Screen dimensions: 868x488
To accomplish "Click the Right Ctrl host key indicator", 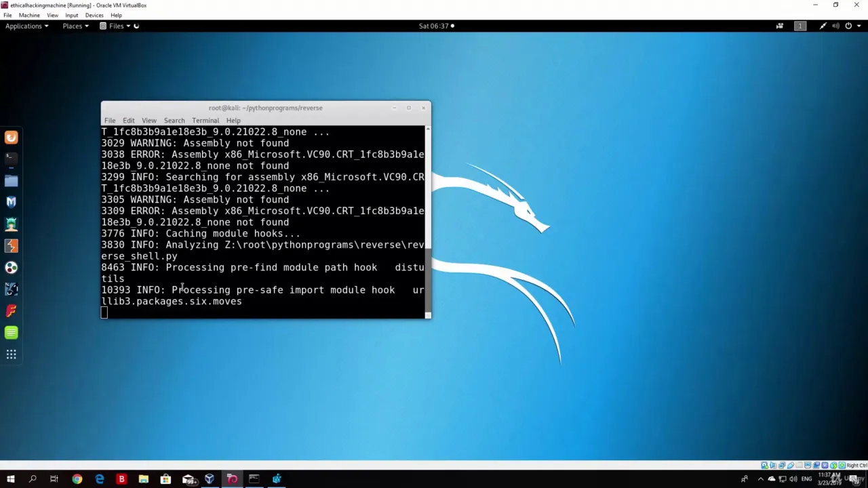I will [856, 466].
